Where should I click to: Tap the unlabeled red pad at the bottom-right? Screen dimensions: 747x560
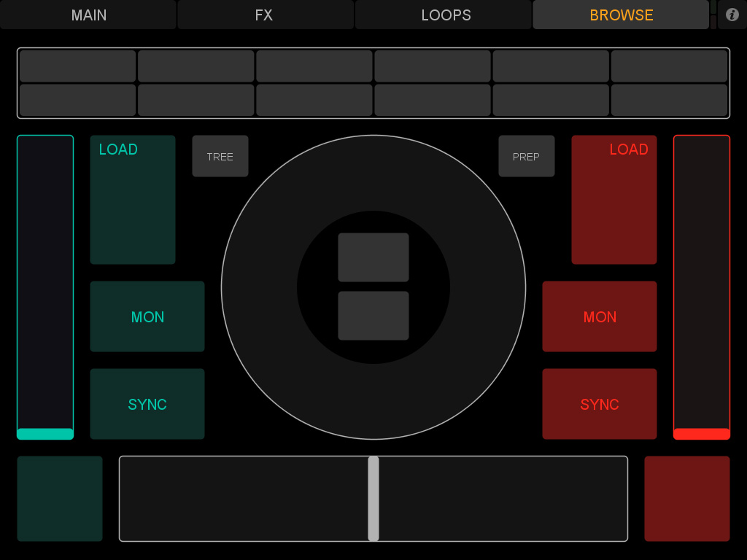pyautogui.click(x=687, y=499)
